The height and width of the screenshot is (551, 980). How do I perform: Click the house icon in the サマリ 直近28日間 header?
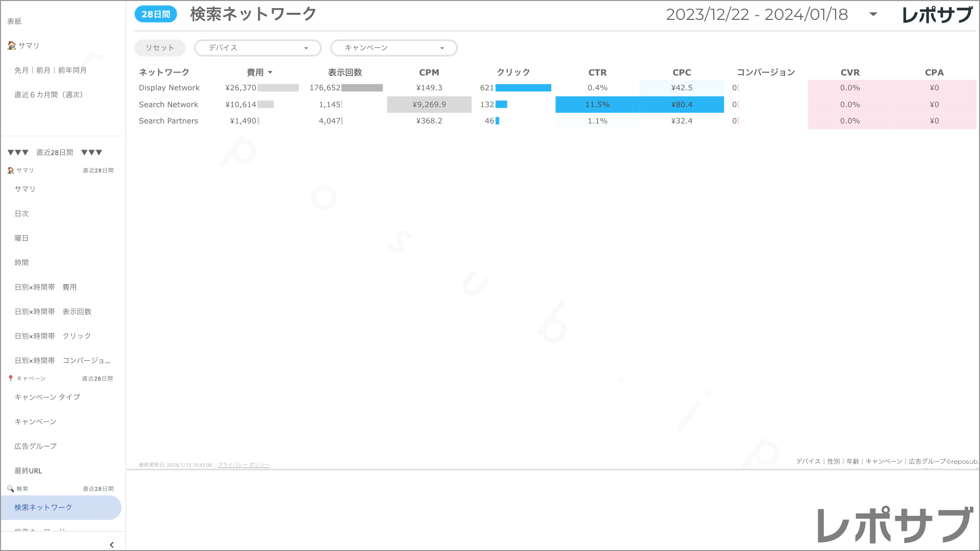click(x=10, y=170)
